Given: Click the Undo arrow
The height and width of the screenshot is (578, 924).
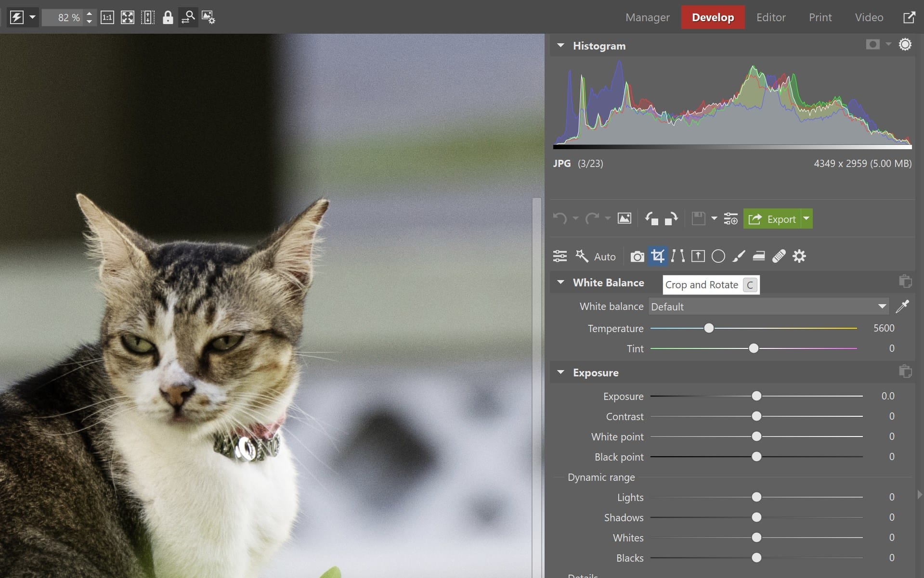Looking at the screenshot, I should pyautogui.click(x=560, y=218).
